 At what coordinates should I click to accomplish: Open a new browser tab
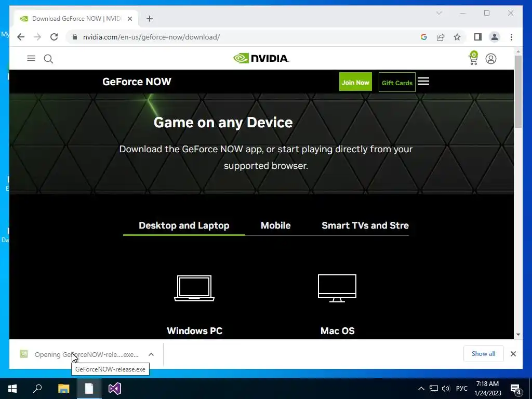tap(150, 19)
